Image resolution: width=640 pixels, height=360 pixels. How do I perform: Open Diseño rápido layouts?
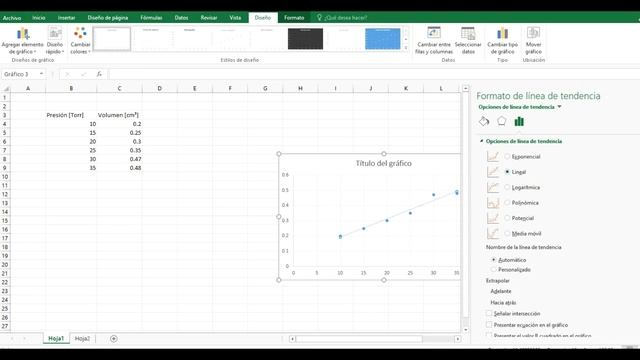coord(55,40)
